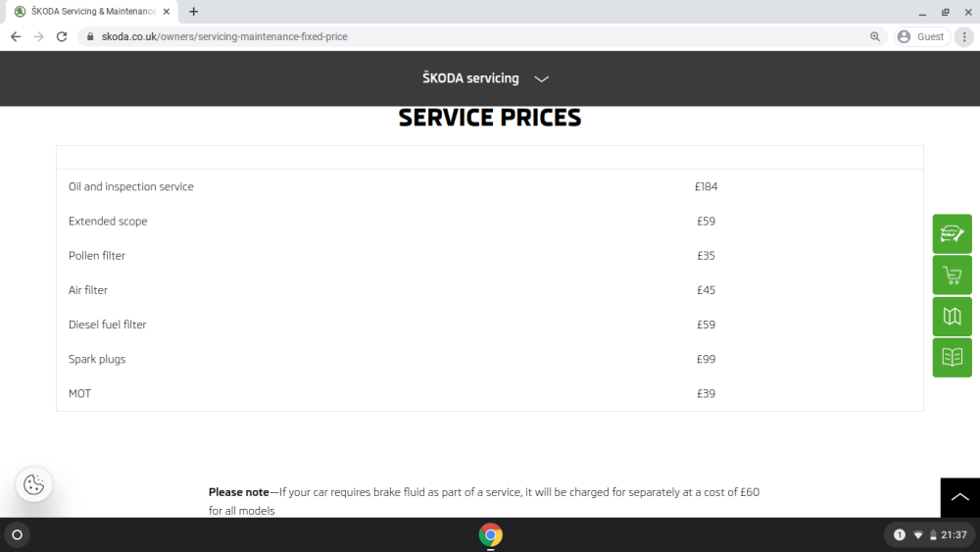Open the Guest profile button
The width and height of the screenshot is (980, 552).
(922, 37)
